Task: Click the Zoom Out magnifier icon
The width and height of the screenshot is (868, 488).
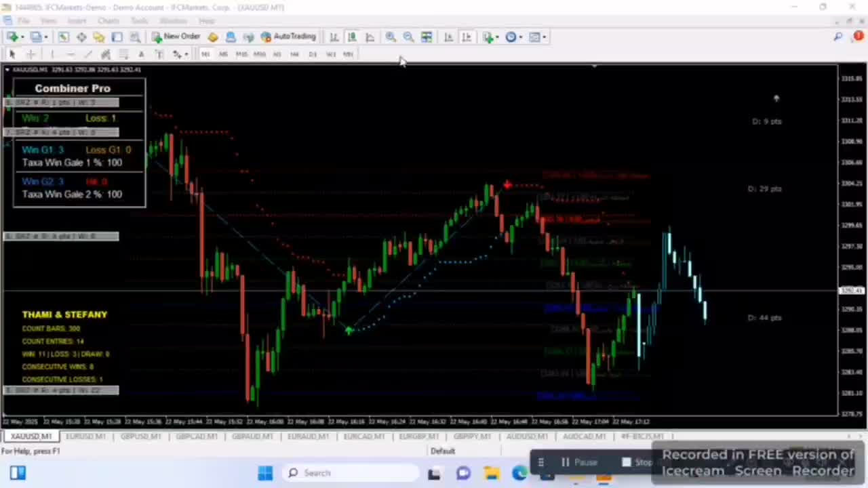Action: coord(408,37)
